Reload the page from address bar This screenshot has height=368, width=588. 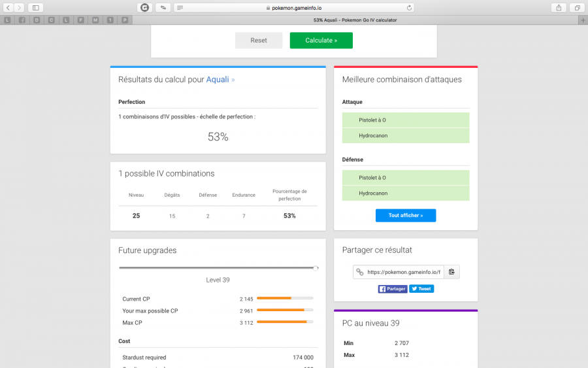pyautogui.click(x=410, y=8)
